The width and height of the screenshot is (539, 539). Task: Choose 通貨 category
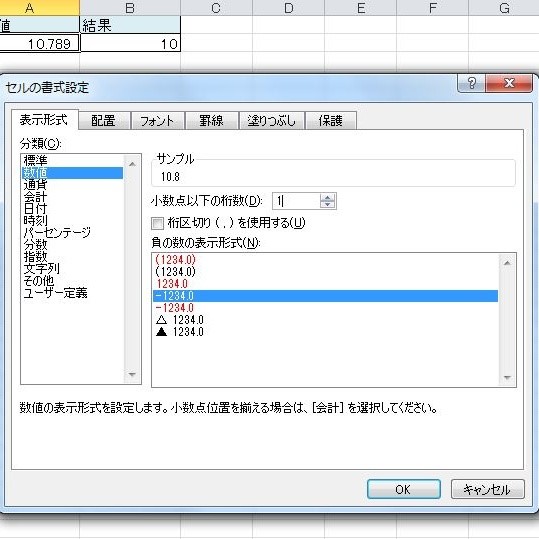(x=72, y=185)
